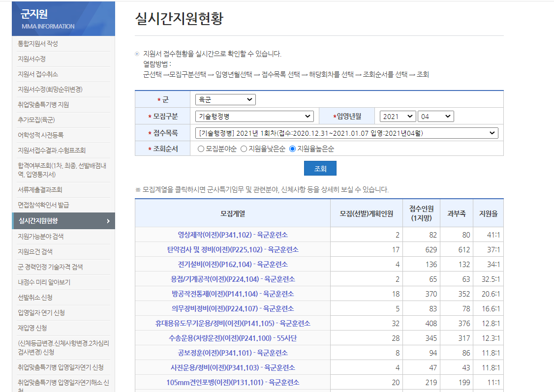Click the chevron arrow on 실시간지원현황 menu
The height and width of the screenshot is (392, 554).
pos(108,221)
